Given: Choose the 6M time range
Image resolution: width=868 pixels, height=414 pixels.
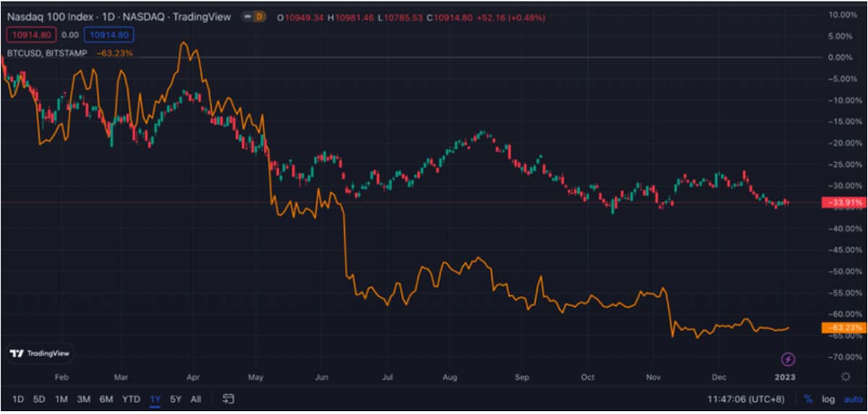Looking at the screenshot, I should [x=106, y=399].
